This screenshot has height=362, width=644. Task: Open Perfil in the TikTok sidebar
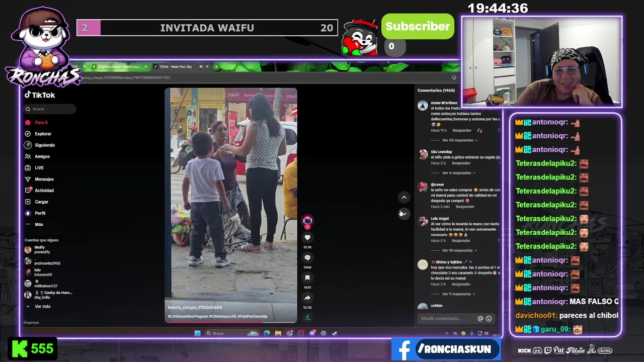click(35, 213)
